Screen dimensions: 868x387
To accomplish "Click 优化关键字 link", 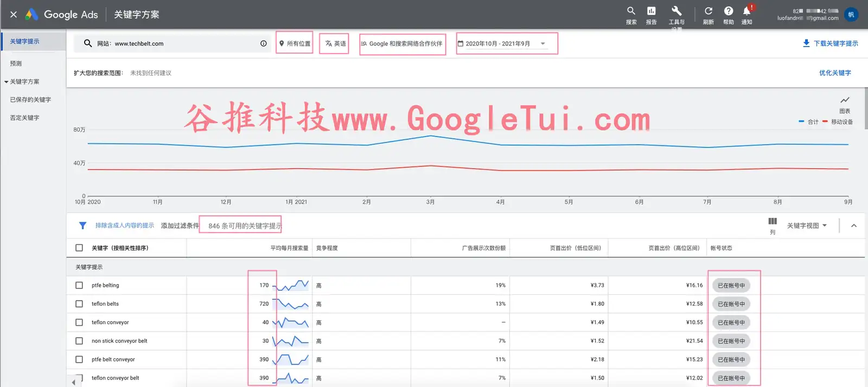I will click(x=835, y=73).
